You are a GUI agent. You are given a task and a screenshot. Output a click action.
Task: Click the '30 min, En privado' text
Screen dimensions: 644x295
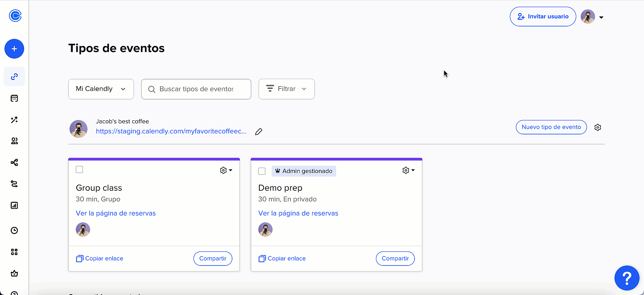[x=287, y=199]
